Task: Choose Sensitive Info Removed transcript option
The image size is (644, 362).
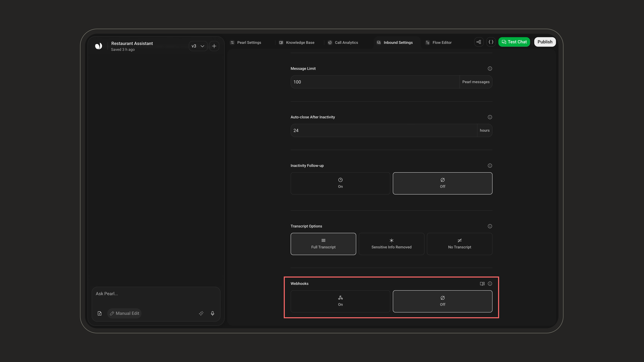Action: [392, 244]
